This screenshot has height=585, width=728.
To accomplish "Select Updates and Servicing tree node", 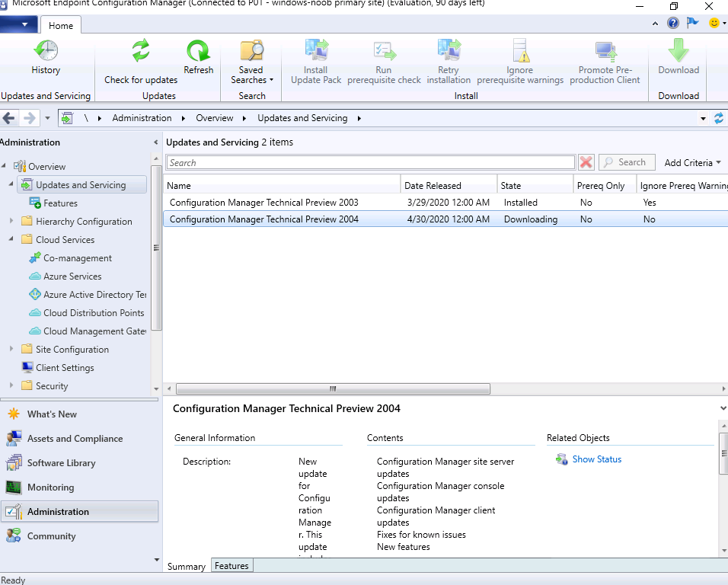I will (x=81, y=185).
